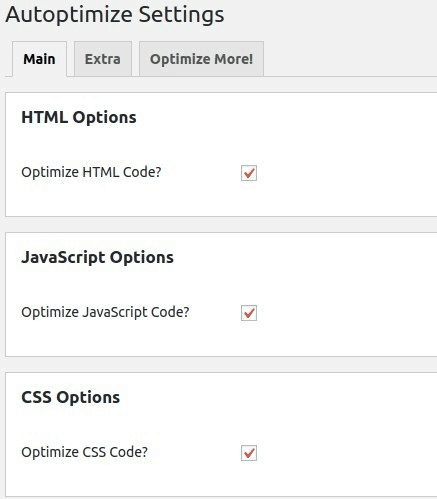Image resolution: width=437 pixels, height=499 pixels.
Task: Click the 'Optimize JavaScript Code?' label text
Action: (x=105, y=313)
